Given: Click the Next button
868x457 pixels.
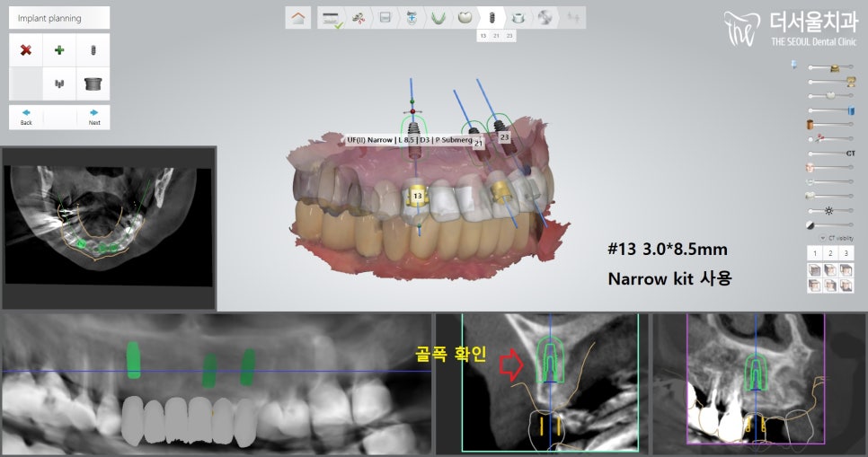Looking at the screenshot, I should tap(93, 117).
